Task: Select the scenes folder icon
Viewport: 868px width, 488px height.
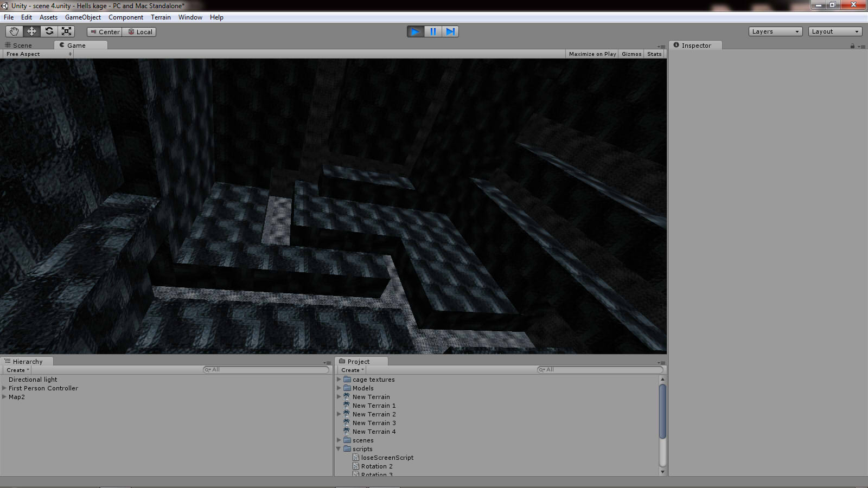Action: [347, 440]
